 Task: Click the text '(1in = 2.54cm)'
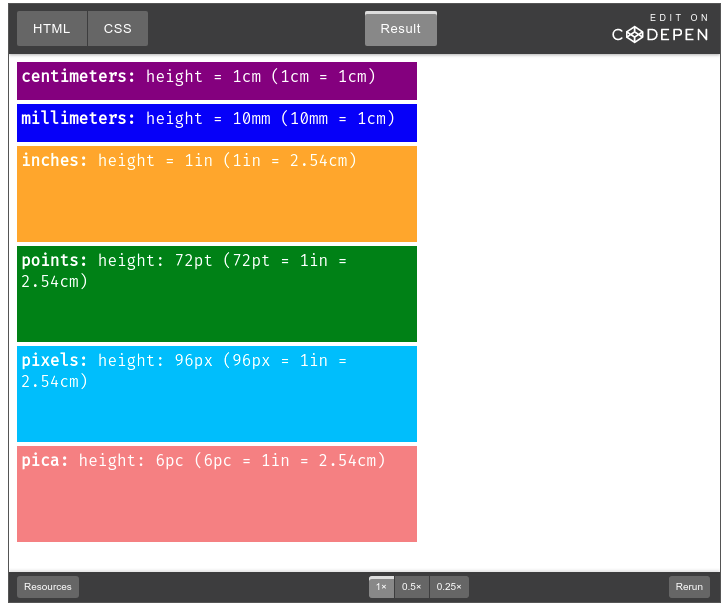290,161
